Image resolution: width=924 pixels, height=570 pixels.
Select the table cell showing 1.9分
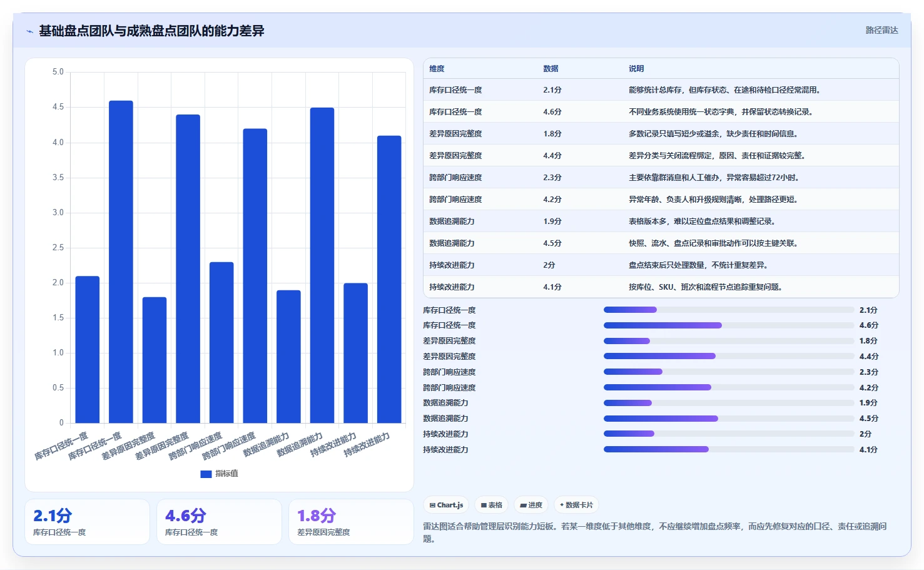552,221
